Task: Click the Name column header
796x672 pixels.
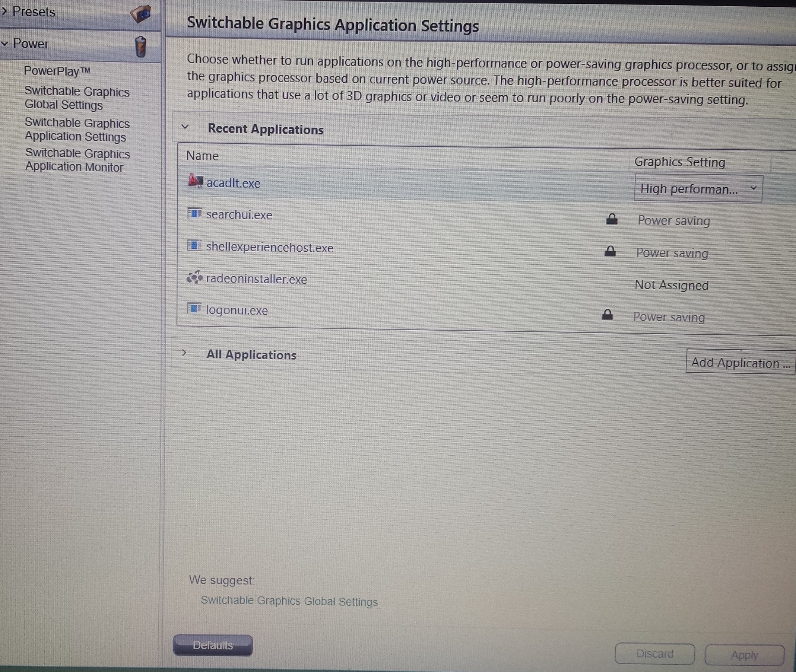Action: [x=202, y=156]
